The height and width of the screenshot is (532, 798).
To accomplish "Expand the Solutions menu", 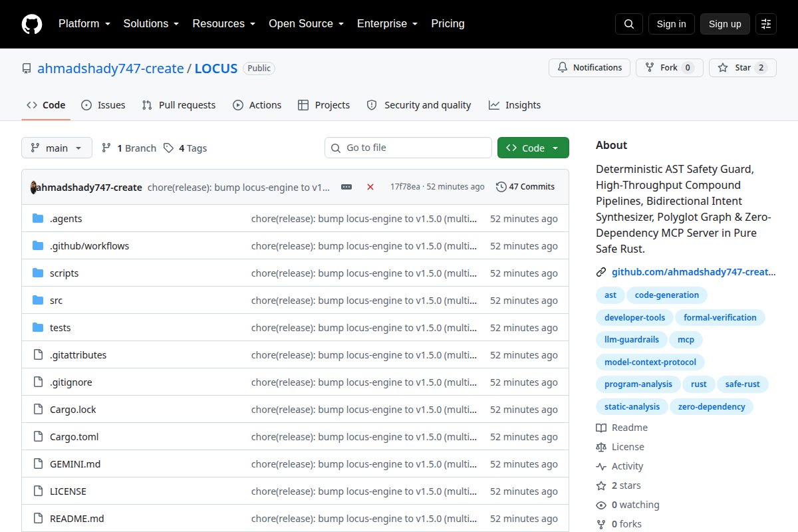I will coord(151,24).
